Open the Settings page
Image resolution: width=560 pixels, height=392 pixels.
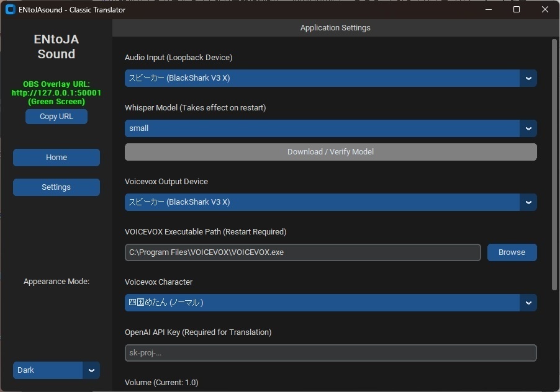pos(56,187)
